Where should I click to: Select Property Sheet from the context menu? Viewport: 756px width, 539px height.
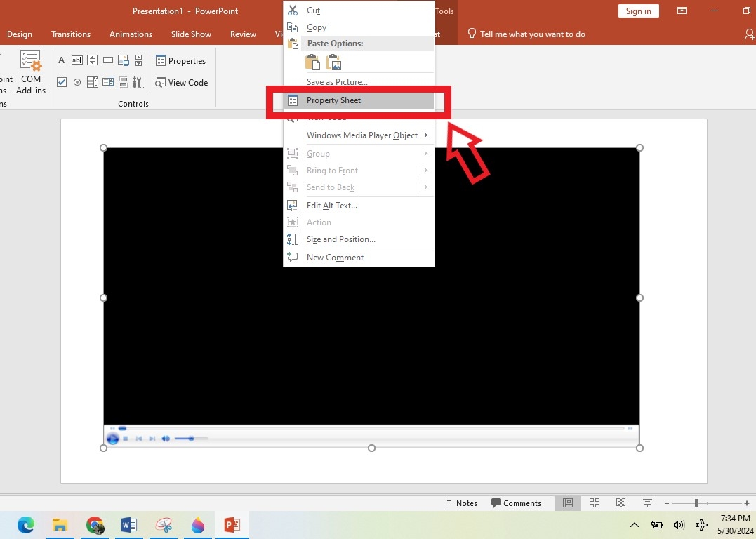pos(333,100)
